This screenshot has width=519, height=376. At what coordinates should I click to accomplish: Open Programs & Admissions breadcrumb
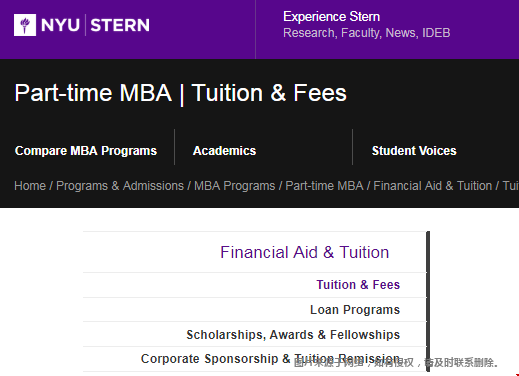click(x=120, y=186)
